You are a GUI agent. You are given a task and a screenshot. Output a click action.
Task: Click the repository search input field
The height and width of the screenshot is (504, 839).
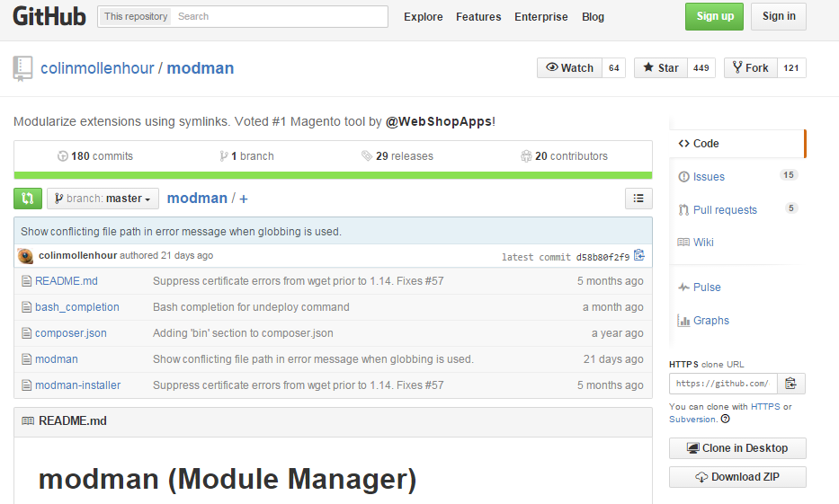tap(279, 16)
